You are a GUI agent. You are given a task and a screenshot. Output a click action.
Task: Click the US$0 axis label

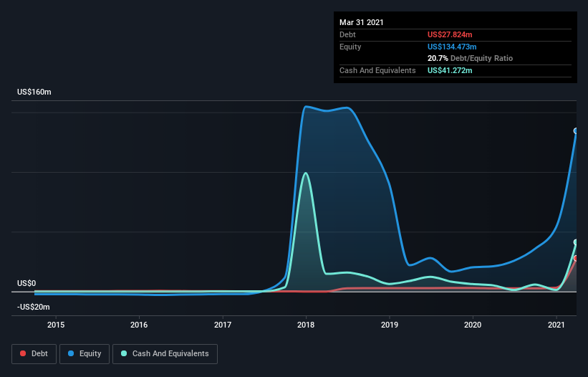(26, 284)
